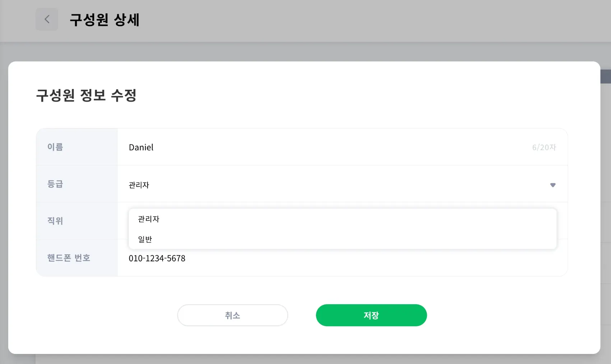Click empty space right of phone number

pos(359,262)
